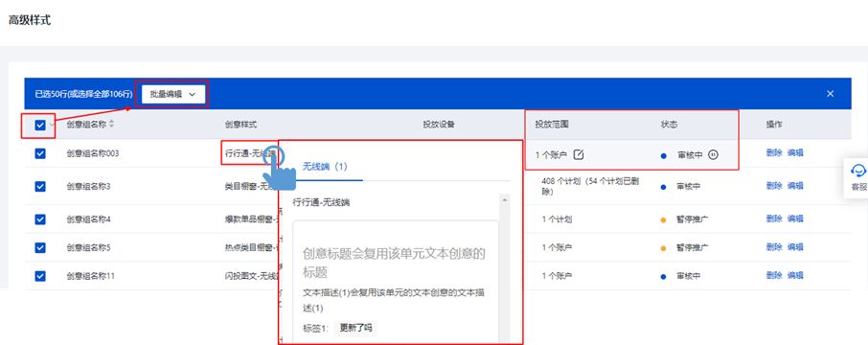Click 编辑 in the 创意组名称4 row
This screenshot has height=345, width=868.
coord(795,218)
